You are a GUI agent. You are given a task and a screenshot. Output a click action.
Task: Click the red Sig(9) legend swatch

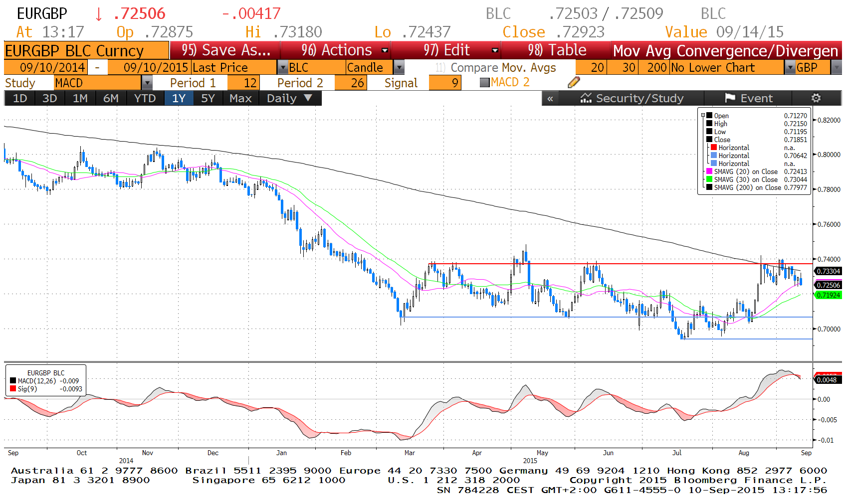(13, 389)
